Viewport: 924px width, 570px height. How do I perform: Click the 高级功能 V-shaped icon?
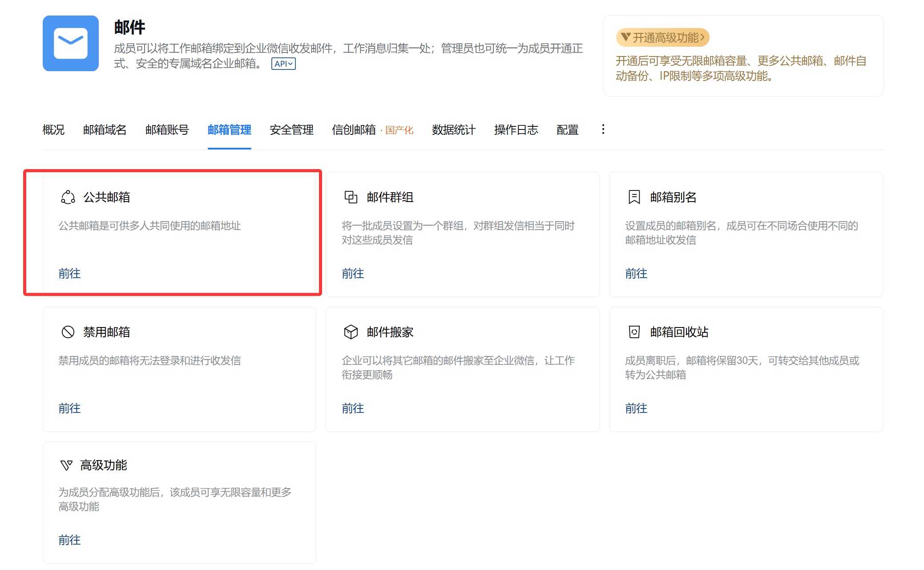(x=66, y=465)
